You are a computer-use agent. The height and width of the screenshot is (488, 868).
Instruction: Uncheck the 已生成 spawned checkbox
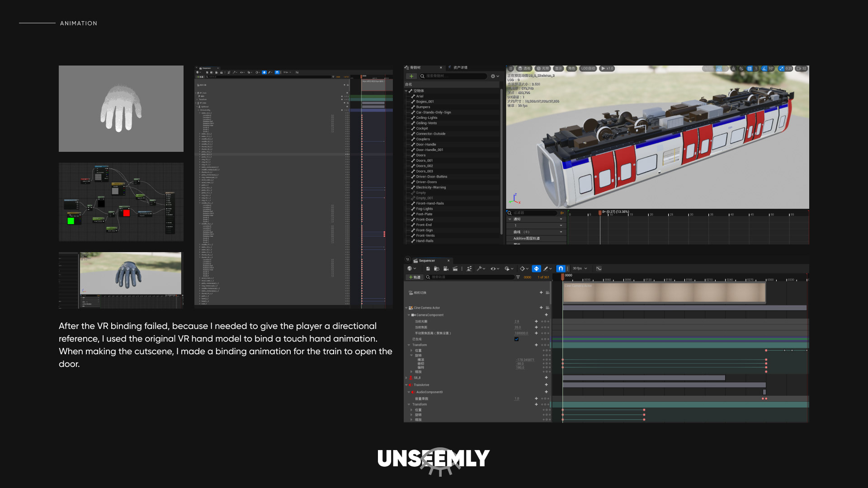pos(516,339)
